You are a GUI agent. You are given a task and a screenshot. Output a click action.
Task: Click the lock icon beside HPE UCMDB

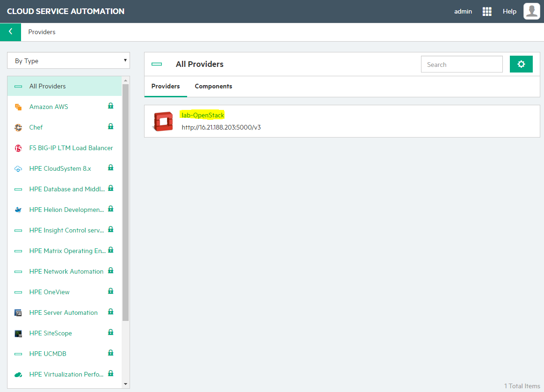111,353
